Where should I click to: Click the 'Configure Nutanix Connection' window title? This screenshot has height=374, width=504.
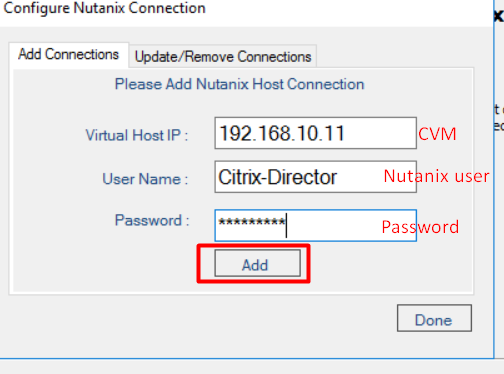point(104,8)
